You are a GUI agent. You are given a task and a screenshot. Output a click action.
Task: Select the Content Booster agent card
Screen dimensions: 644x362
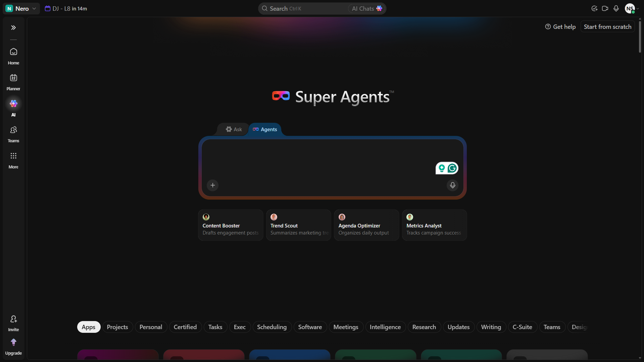click(231, 225)
